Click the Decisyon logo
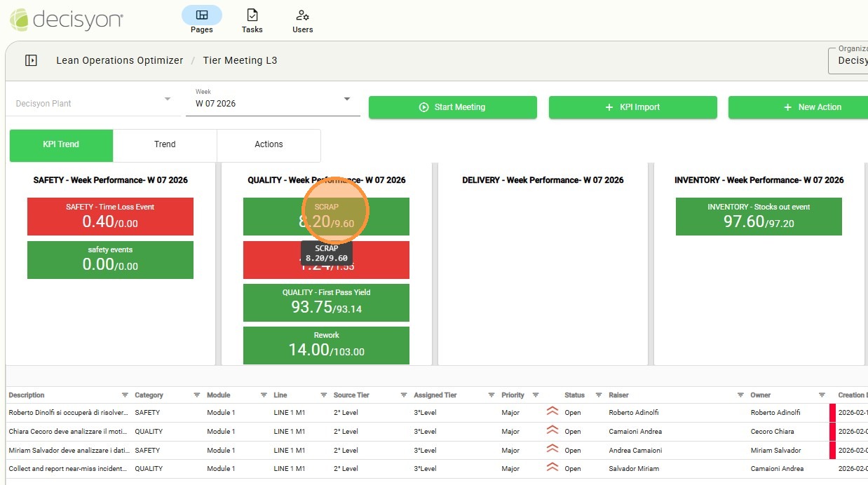868x485 pixels. [x=66, y=19]
